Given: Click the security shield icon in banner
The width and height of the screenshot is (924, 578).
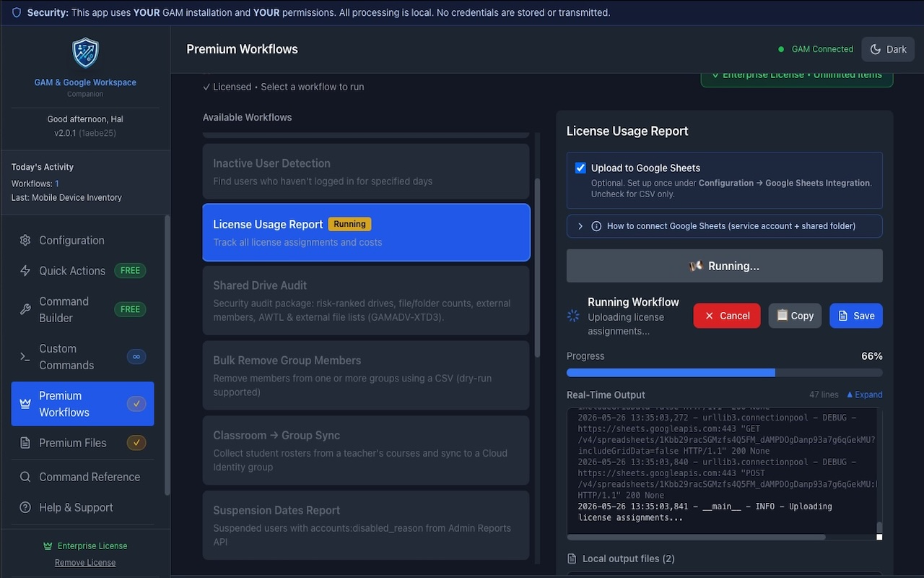Looking at the screenshot, I should coord(17,12).
